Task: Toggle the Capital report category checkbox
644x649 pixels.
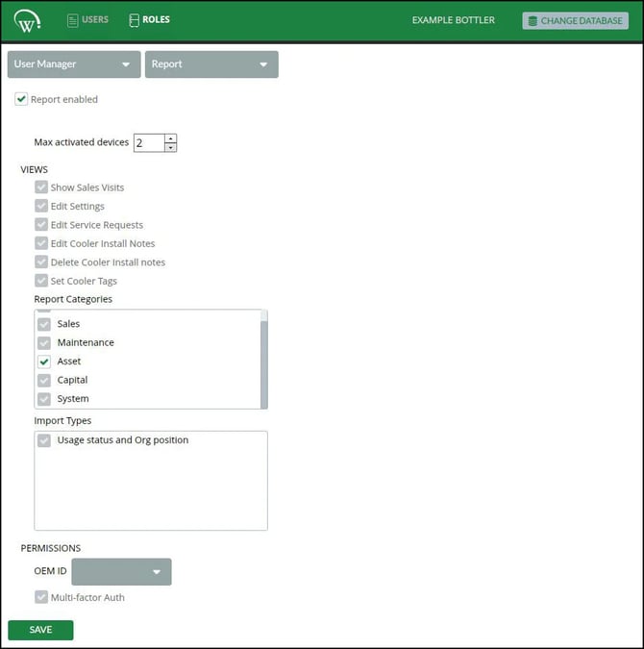Action: tap(44, 380)
